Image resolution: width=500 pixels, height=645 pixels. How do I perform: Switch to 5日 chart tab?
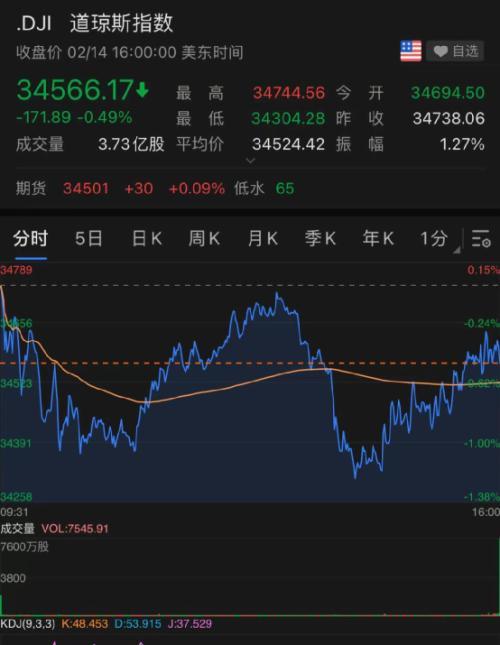coord(88,239)
